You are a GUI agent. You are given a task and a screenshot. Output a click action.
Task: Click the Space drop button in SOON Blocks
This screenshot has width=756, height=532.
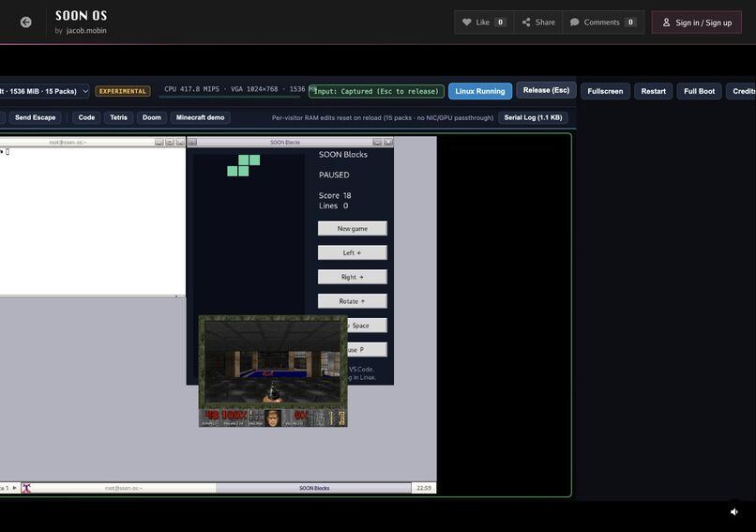click(x=367, y=326)
